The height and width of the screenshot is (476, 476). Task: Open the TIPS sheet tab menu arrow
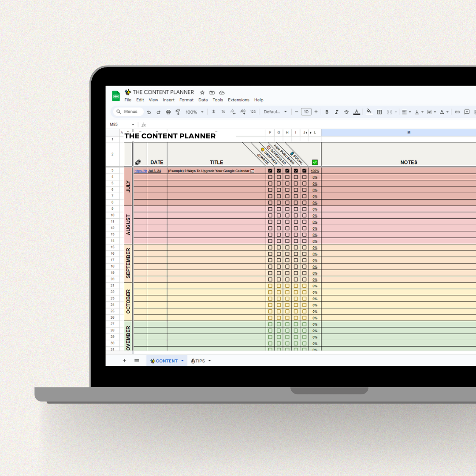click(x=209, y=361)
